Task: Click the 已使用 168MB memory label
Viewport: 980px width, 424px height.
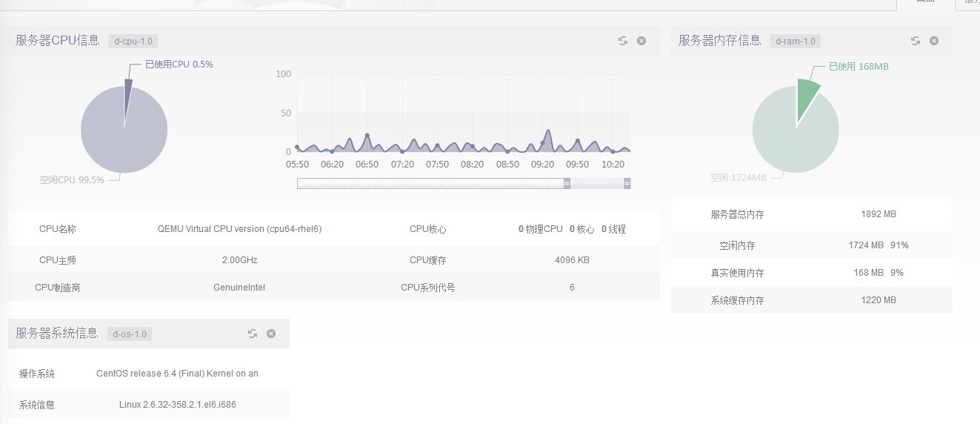Action: tap(858, 67)
